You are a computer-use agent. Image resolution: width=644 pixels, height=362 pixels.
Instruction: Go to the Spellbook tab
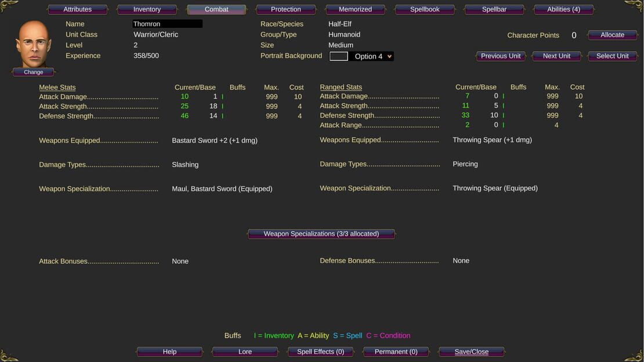click(424, 9)
